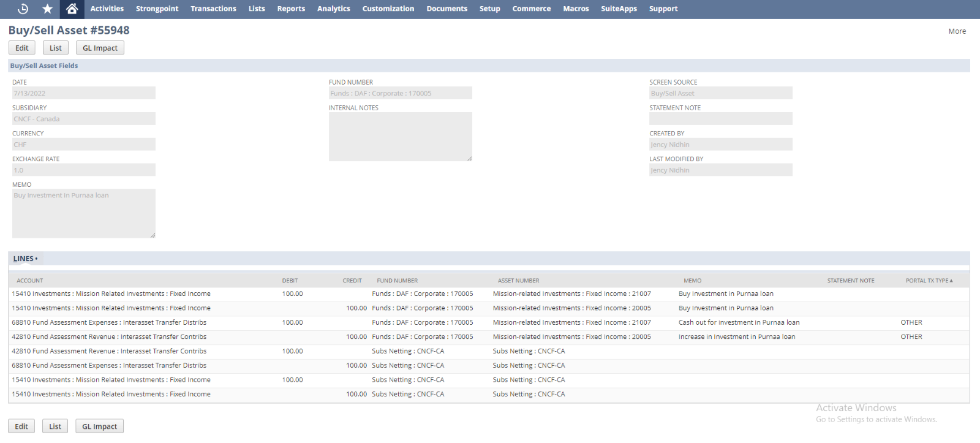Viewport: 980px width, 443px height.
Task: Click the Internal Notes text area
Action: pyautogui.click(x=400, y=137)
